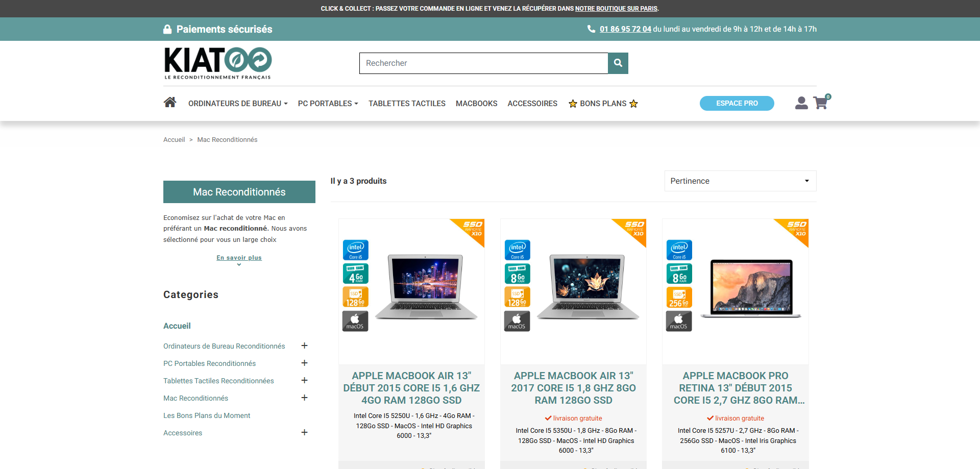Follow Notre boutique sur Paris link

pos(616,9)
